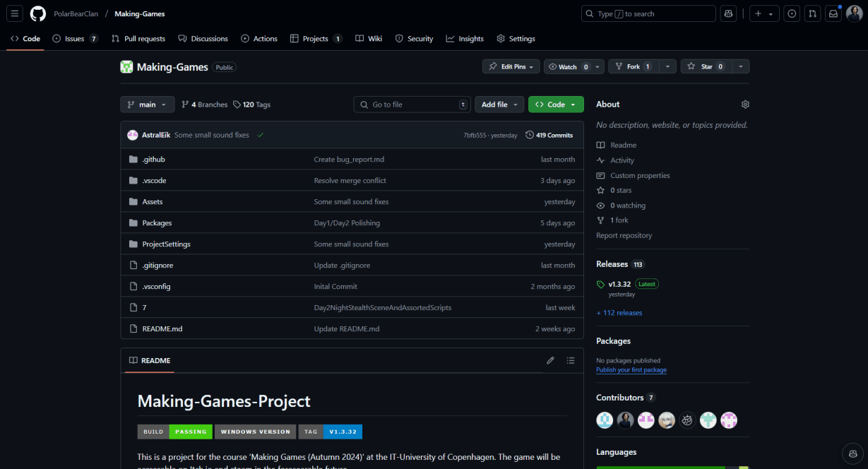Viewport: 868px width, 469px height.
Task: Open Copilot chat icon in header
Action: [x=728, y=13]
